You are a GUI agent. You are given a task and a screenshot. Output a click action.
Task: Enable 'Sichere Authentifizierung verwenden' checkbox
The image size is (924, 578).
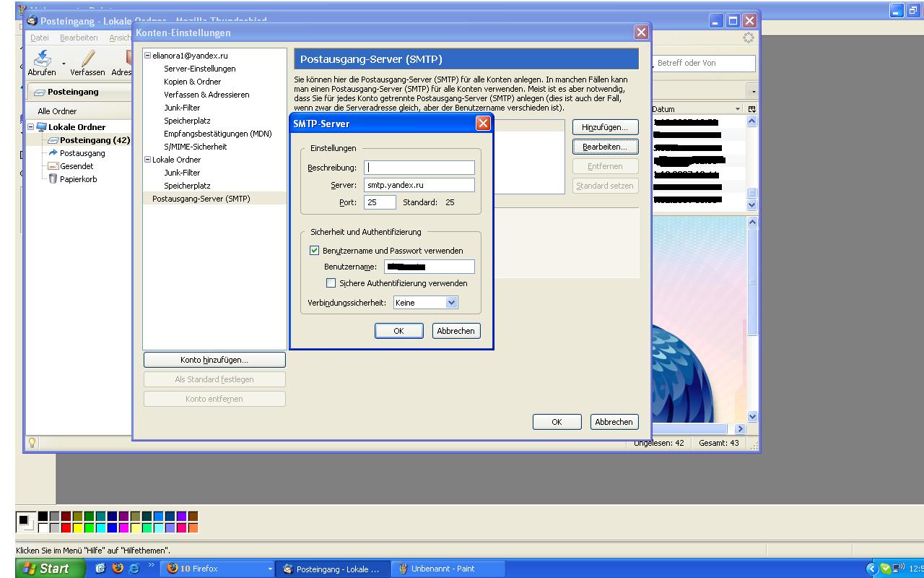(331, 283)
